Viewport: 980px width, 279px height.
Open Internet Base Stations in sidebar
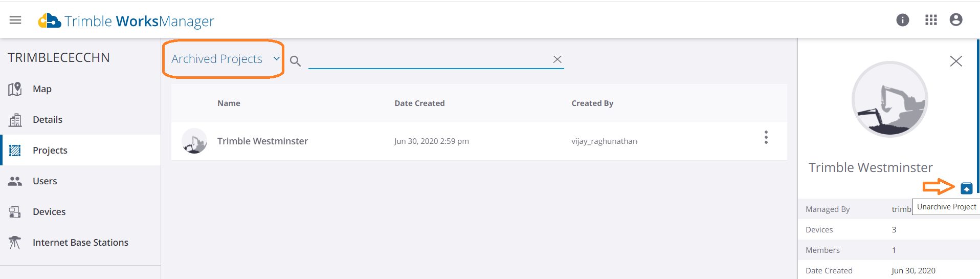(x=80, y=243)
